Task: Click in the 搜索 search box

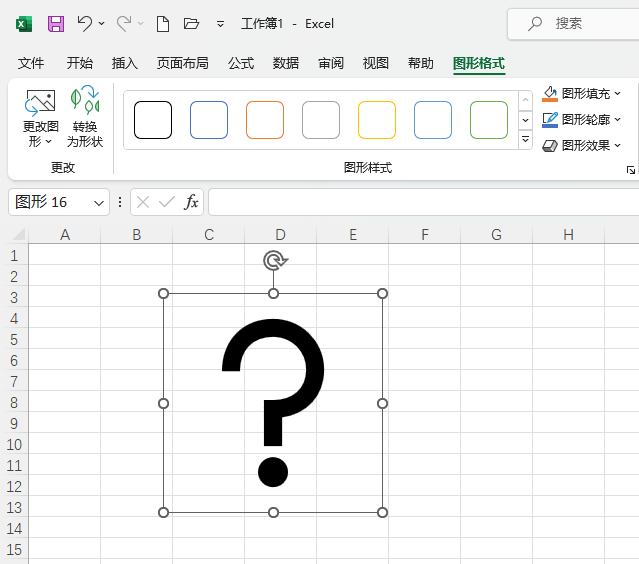Action: coord(575,24)
